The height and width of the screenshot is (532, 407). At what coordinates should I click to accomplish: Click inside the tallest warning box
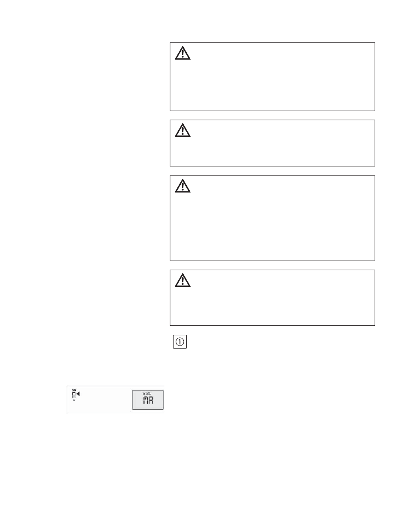coord(272,218)
